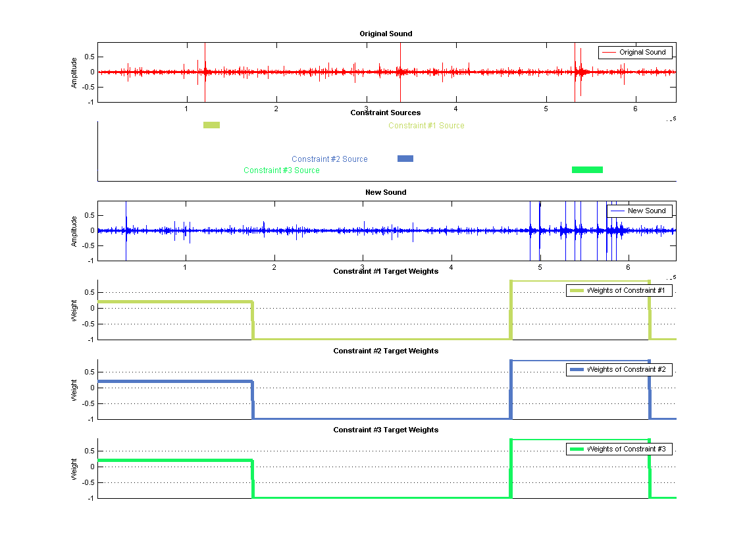Click the Amplitude axis label of New Sound

[74, 231]
